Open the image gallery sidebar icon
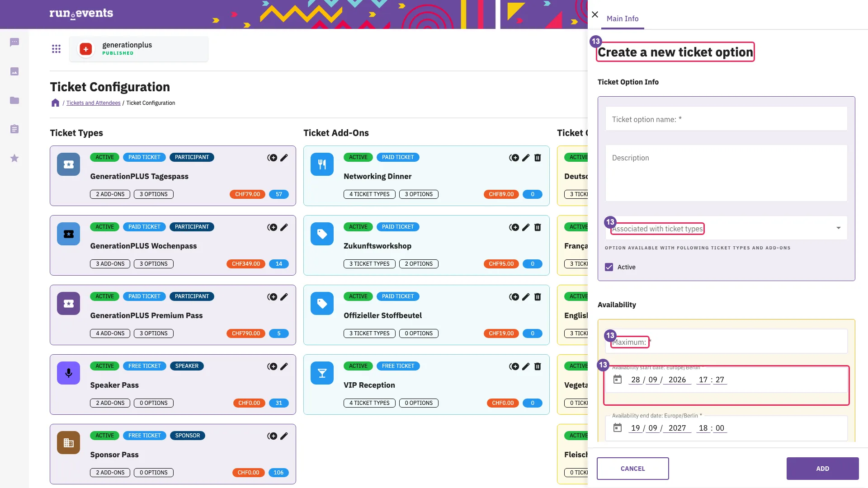The image size is (868, 488). (14, 71)
